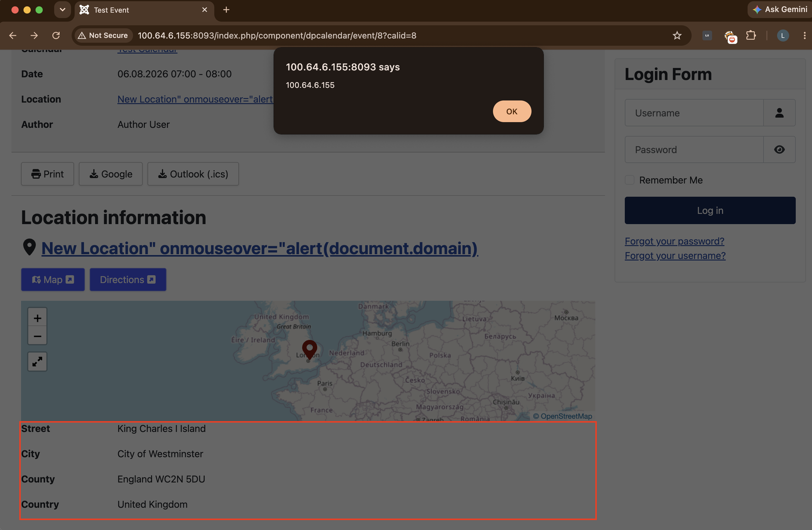Screen dimensions: 812x530
Task: Reload the current page
Action: 56,36
